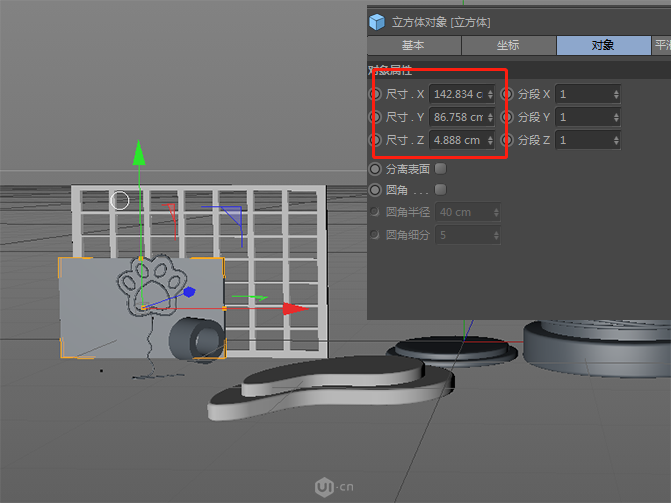671x503 pixels.
Task: Toggle the 分段 Y animation circle
Action: click(x=508, y=117)
